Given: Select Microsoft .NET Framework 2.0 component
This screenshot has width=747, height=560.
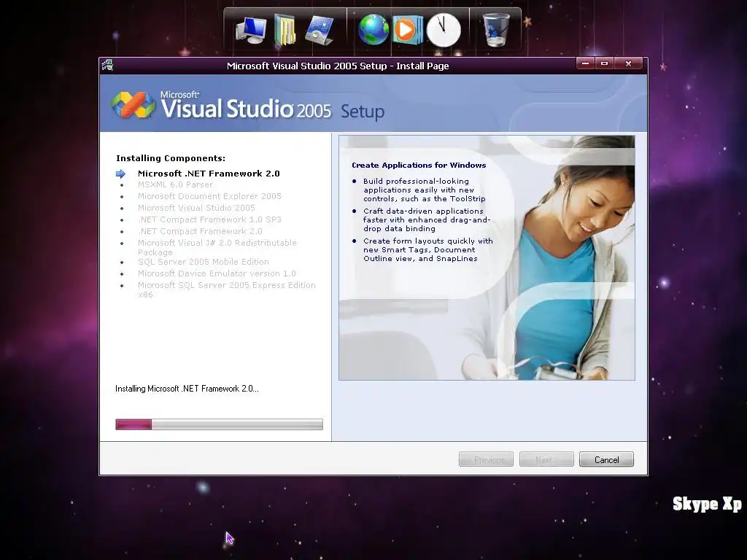Looking at the screenshot, I should (209, 174).
